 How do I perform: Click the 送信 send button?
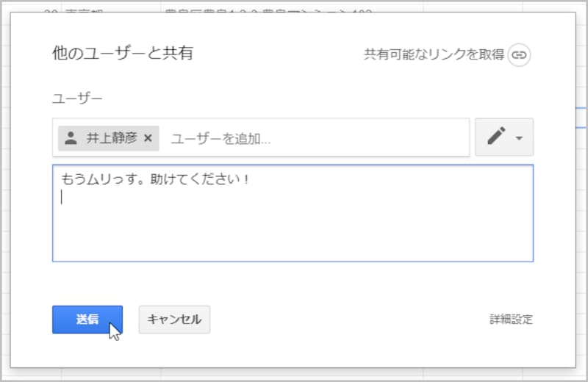coord(87,320)
